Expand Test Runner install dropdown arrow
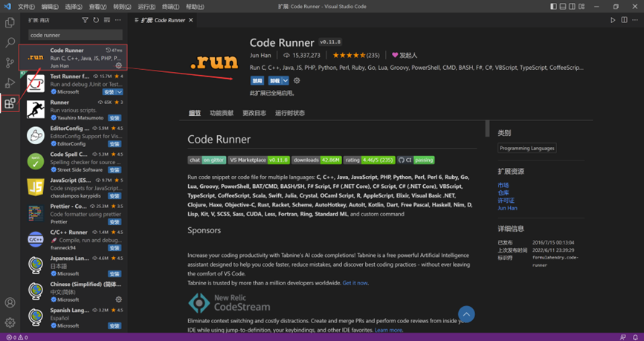 pyautogui.click(x=120, y=92)
